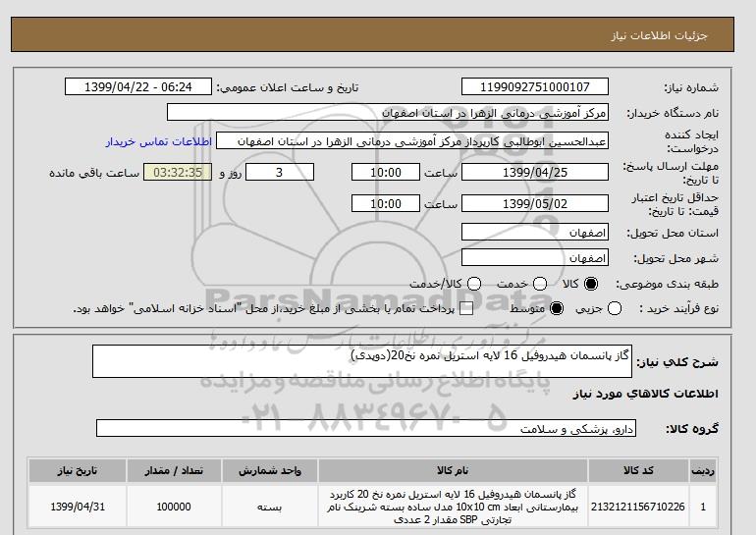Click the response deadline hour field beside 1399/04/25

point(386,172)
